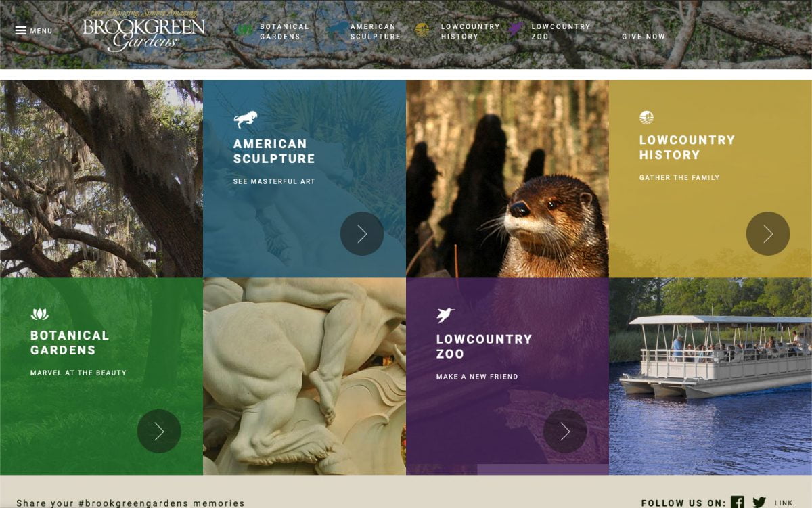Click the sun-and-water icon above Lowcountry History

646,118
